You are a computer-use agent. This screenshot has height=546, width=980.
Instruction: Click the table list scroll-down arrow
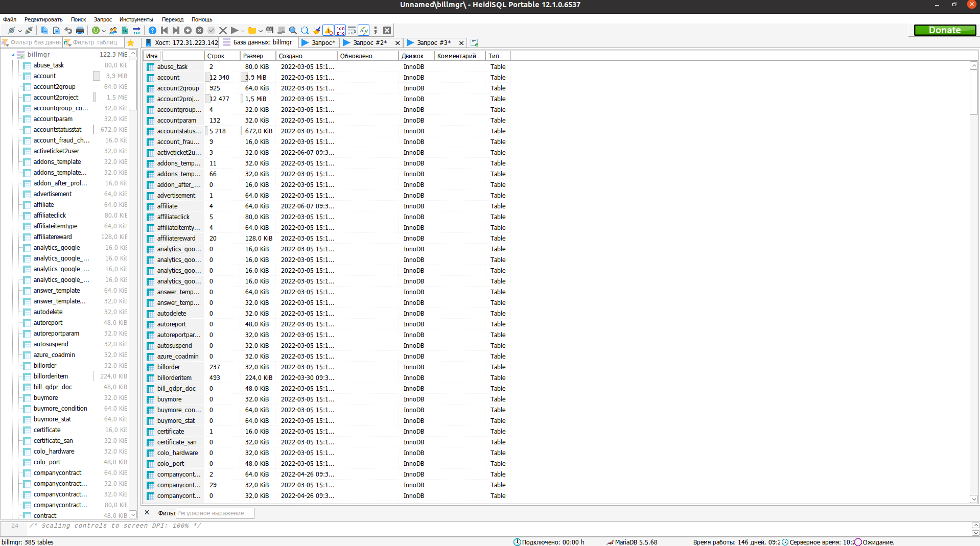pos(974,499)
